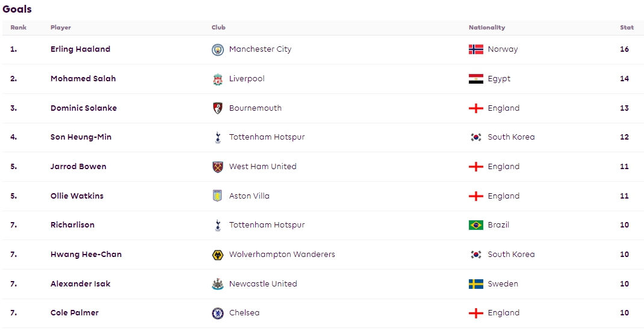Click the Manchester City club crest
This screenshot has width=644, height=331.
pos(218,50)
